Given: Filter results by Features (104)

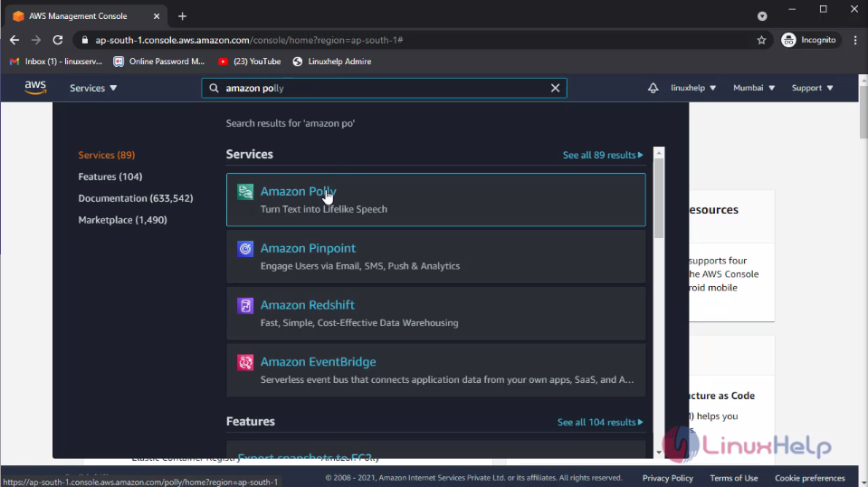Looking at the screenshot, I should pos(110,177).
